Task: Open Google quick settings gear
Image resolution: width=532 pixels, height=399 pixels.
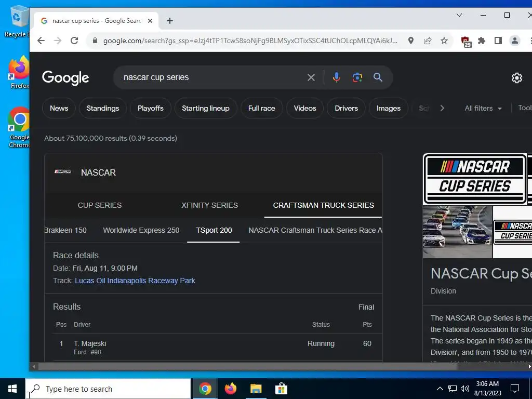Action: pos(517,78)
